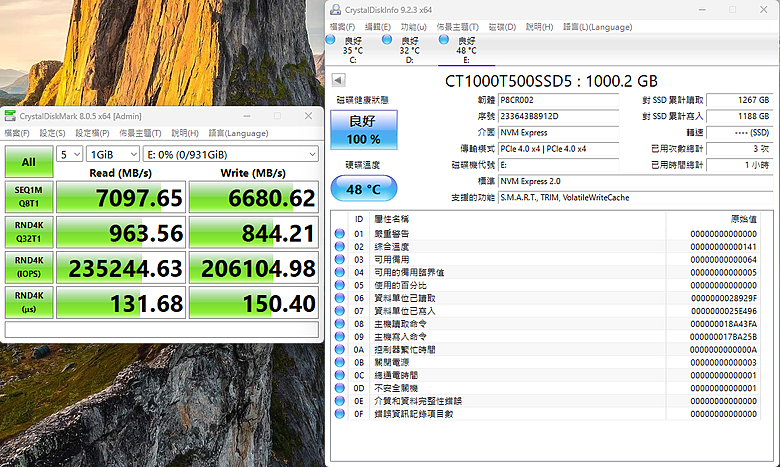Open test size dropdown showing 1GiB

113,154
